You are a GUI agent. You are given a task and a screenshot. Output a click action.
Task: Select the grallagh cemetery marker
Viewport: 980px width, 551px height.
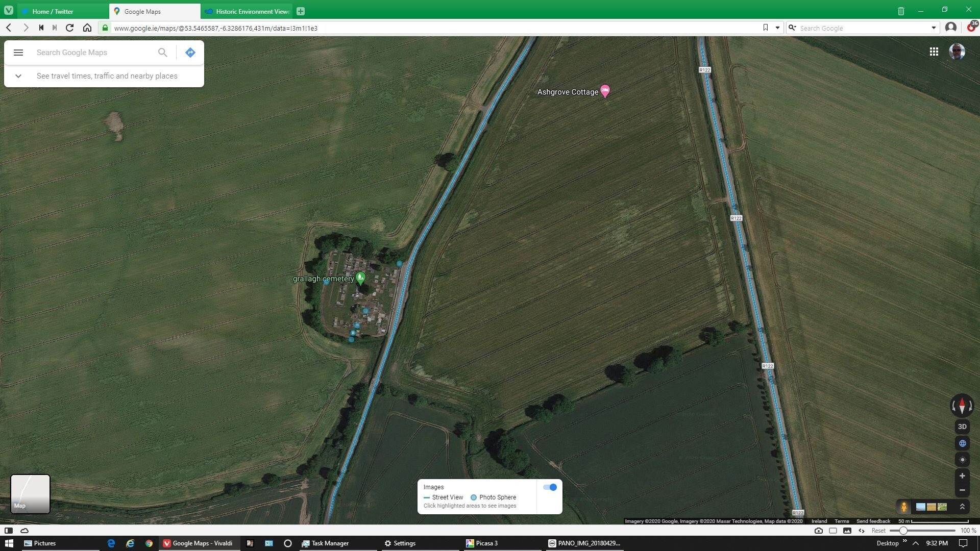coord(360,278)
